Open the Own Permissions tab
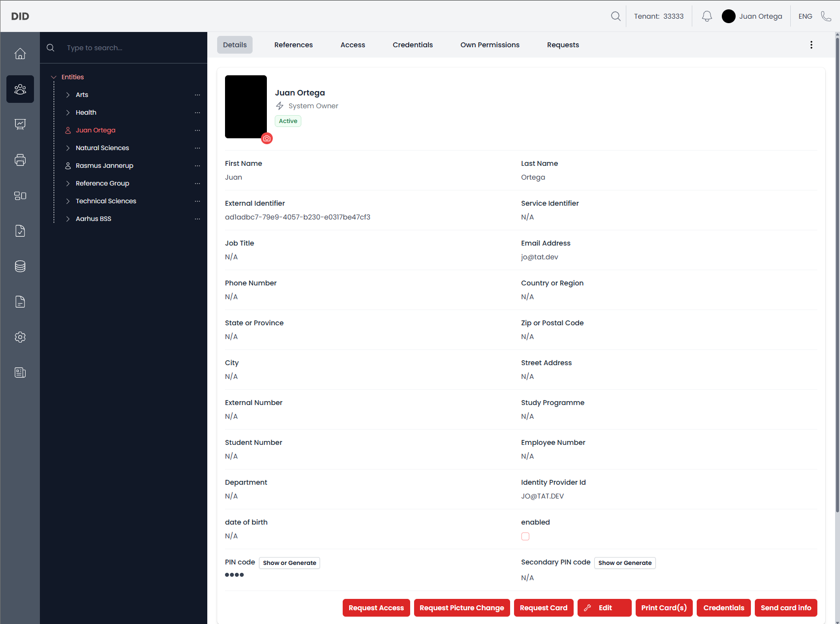The image size is (840, 624). point(489,45)
